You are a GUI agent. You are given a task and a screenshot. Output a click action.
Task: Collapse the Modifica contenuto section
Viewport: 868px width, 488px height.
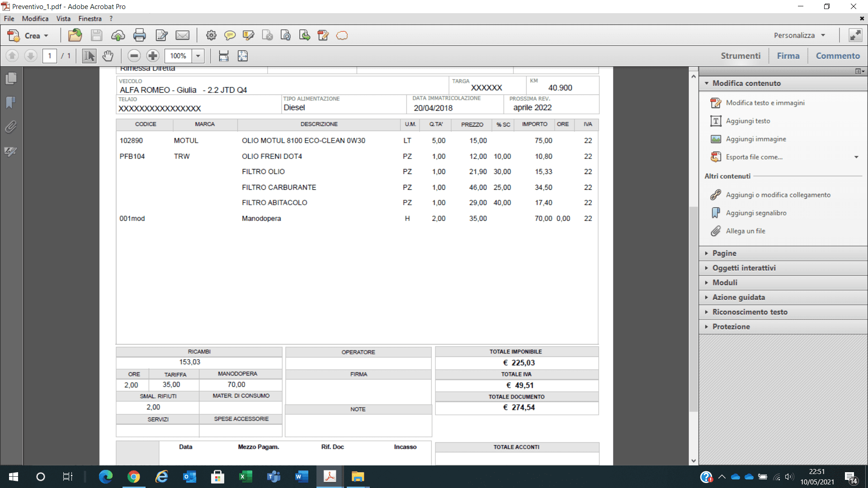point(783,83)
